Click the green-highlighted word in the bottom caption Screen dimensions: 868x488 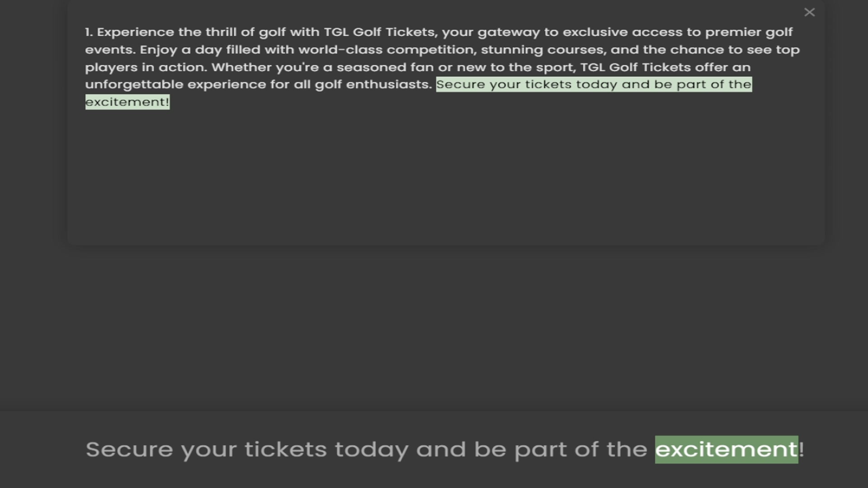tap(726, 449)
